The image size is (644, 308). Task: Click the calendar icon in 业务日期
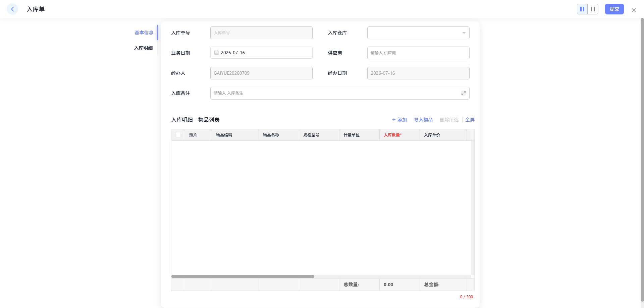click(216, 53)
